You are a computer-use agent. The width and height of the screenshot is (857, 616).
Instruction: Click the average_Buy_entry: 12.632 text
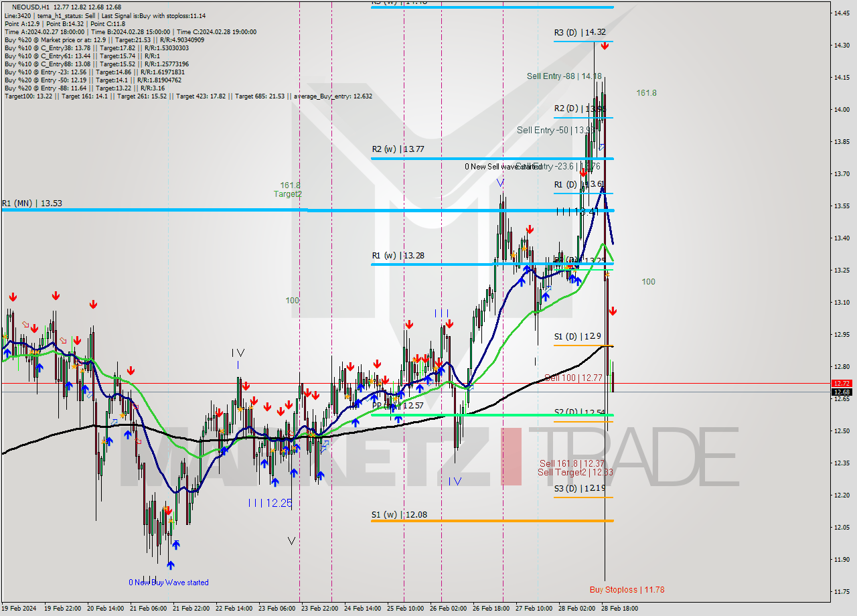(332, 96)
